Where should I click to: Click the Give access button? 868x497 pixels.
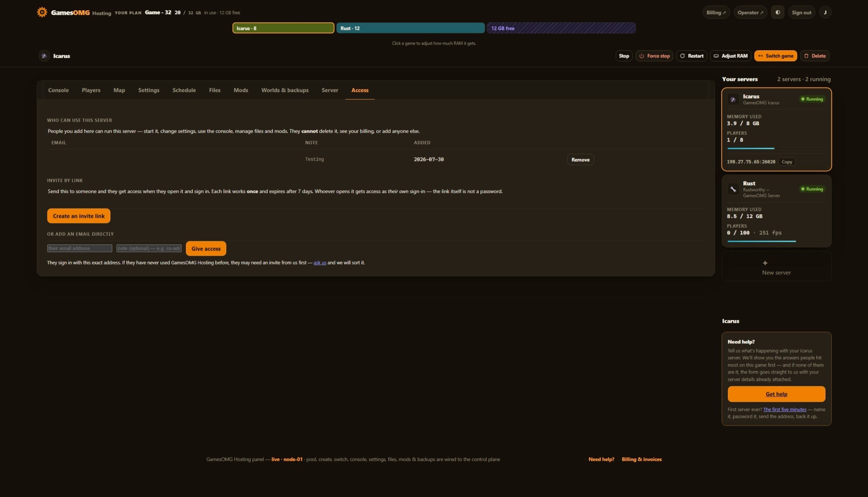click(206, 248)
